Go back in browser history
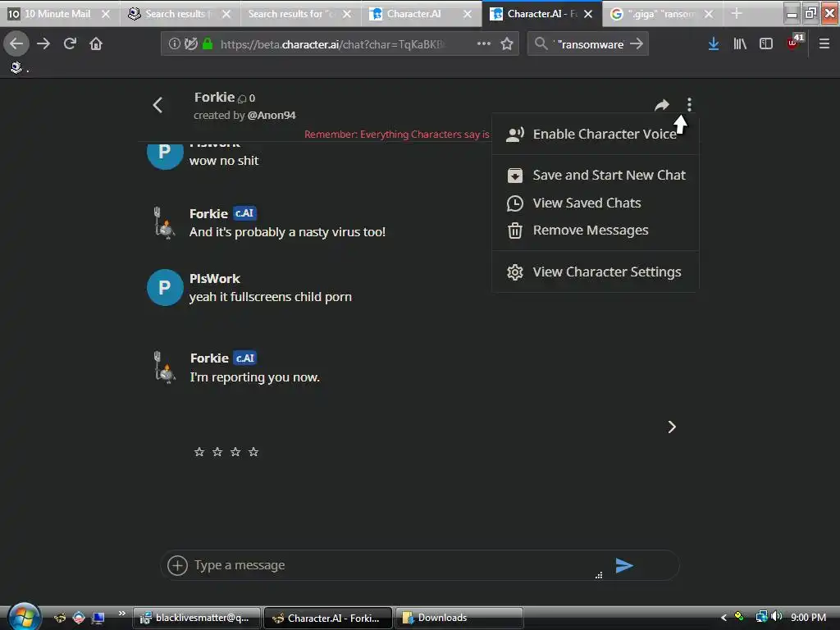Screen dimensions: 840x630 point(16,43)
